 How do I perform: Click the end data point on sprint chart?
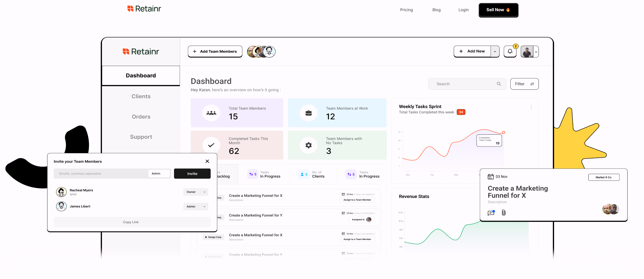click(x=503, y=132)
